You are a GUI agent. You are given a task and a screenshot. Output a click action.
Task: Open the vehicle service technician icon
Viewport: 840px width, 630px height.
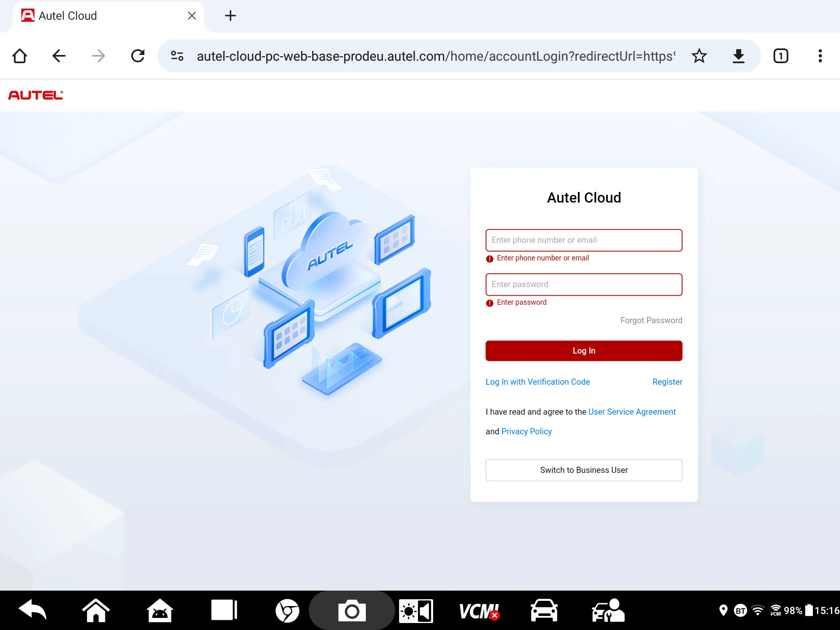pos(608,611)
